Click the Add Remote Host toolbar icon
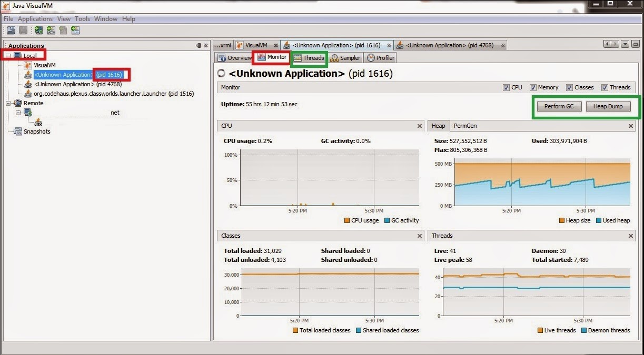The image size is (644, 355). pos(39,31)
